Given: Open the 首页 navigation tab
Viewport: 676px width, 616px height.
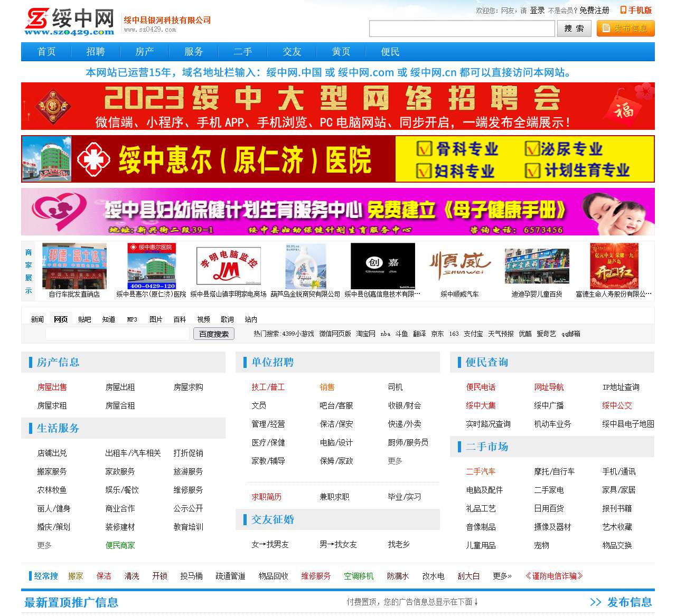Looking at the screenshot, I should click(46, 52).
